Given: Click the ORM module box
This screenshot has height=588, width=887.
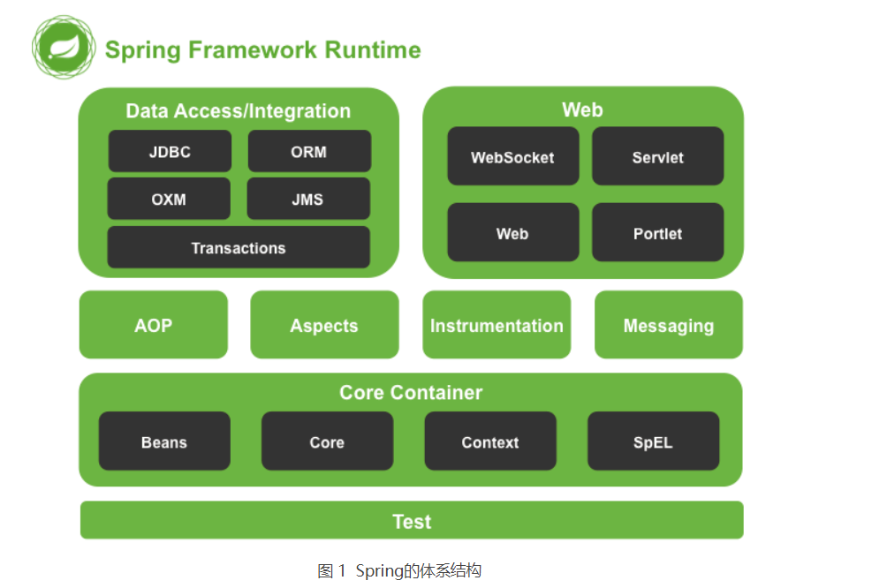Looking at the screenshot, I should [309, 152].
